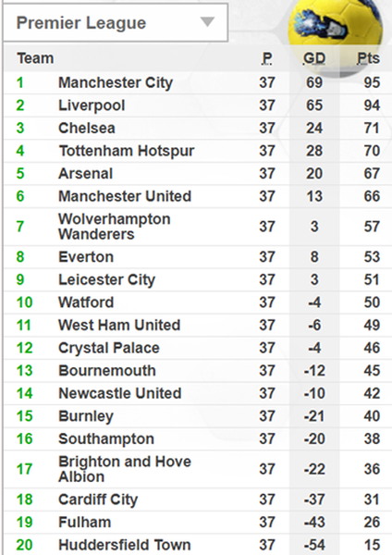Click Huddersfield Town team name

(x=125, y=545)
